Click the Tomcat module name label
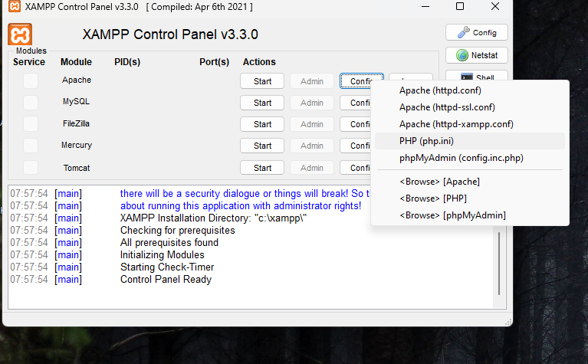Screen dimensions: 588x364 point(77,168)
